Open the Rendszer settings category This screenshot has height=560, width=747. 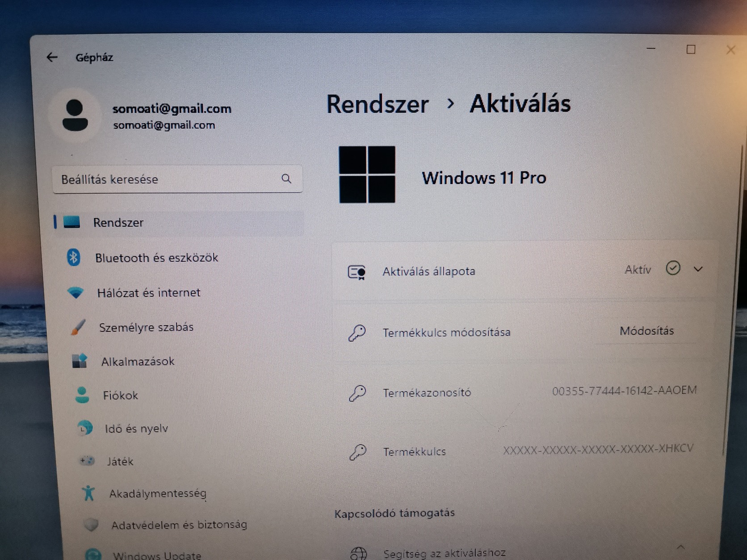[x=179, y=222]
